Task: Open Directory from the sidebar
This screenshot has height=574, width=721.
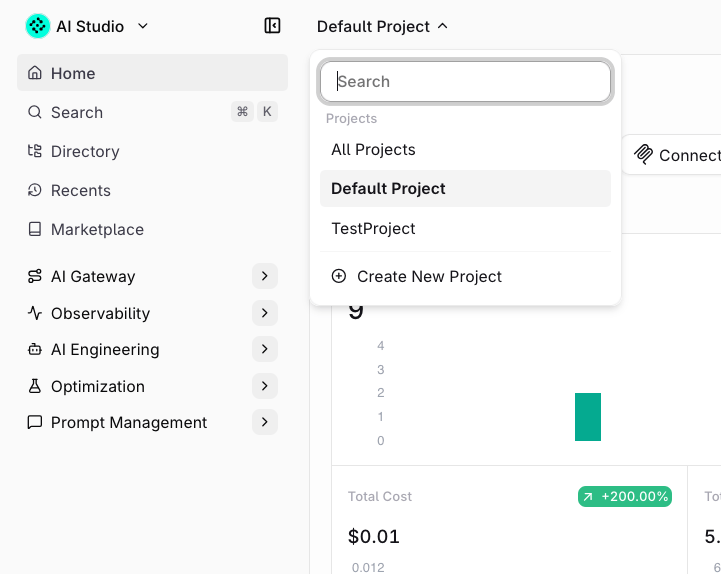Action: (x=152, y=151)
